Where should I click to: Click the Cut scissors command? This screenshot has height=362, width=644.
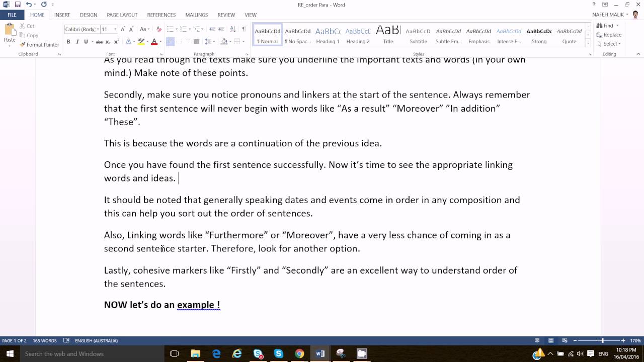(27, 26)
